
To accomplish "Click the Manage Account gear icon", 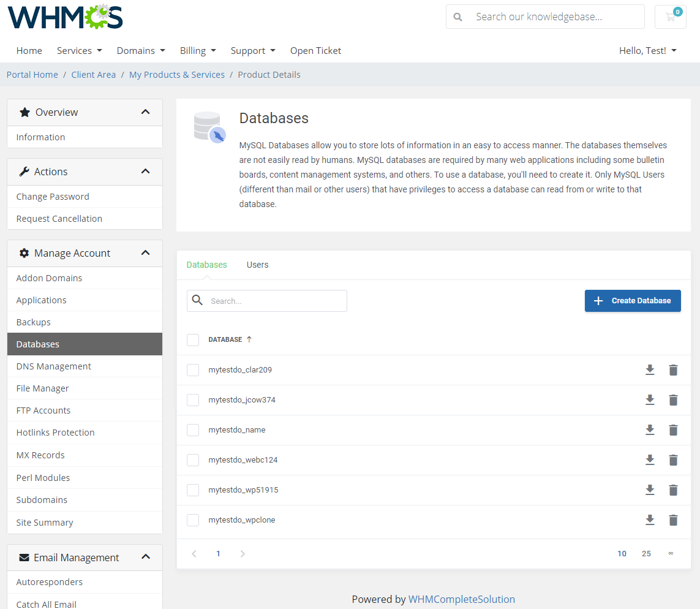I will [x=23, y=252].
